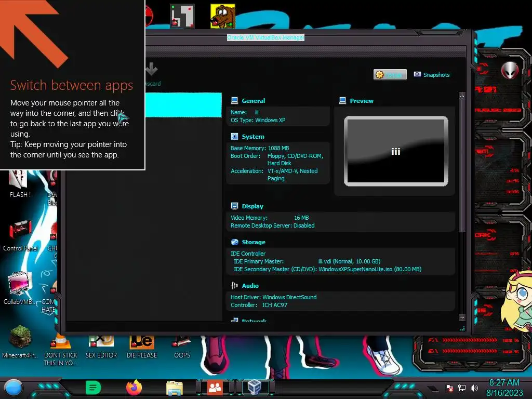This screenshot has height=399, width=532.
Task: Click the Discard arrow toolbar icon
Action: point(152,69)
